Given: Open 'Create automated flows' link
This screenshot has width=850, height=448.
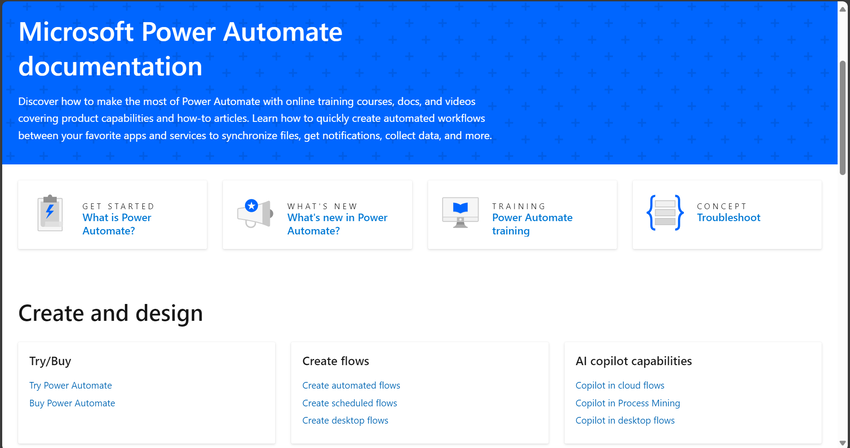Looking at the screenshot, I should pos(351,386).
